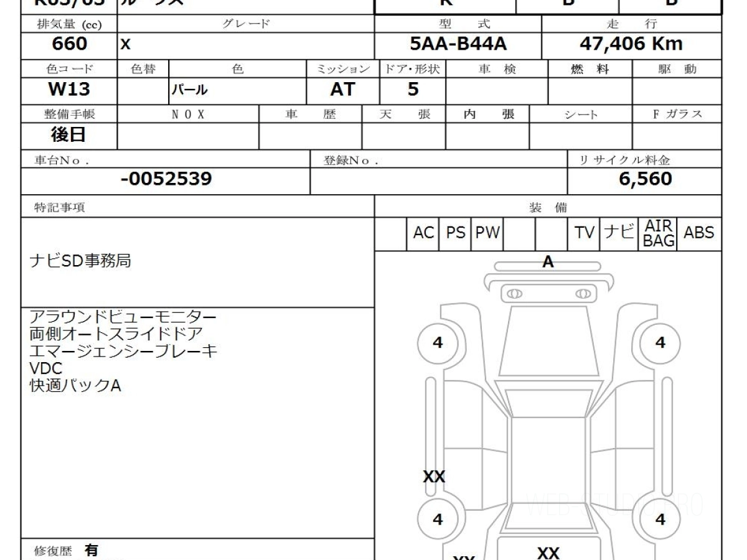
Task: Click the 車検 header
Action: tap(497, 69)
